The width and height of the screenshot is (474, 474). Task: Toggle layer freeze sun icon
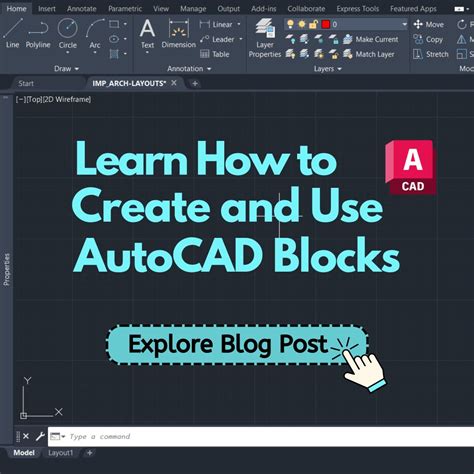pos(302,24)
